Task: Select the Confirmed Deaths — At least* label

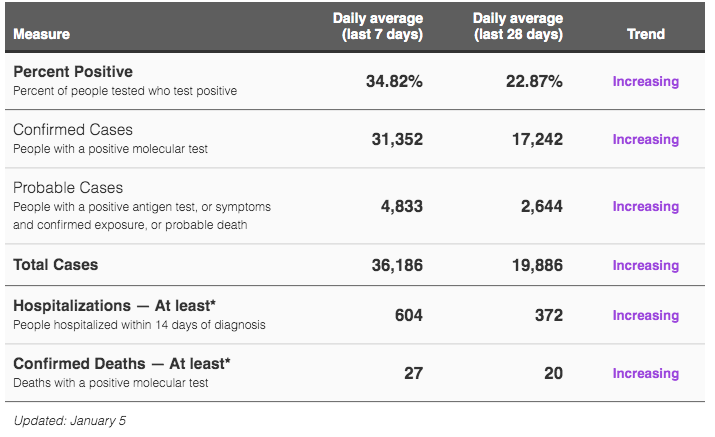Action: 122,364
